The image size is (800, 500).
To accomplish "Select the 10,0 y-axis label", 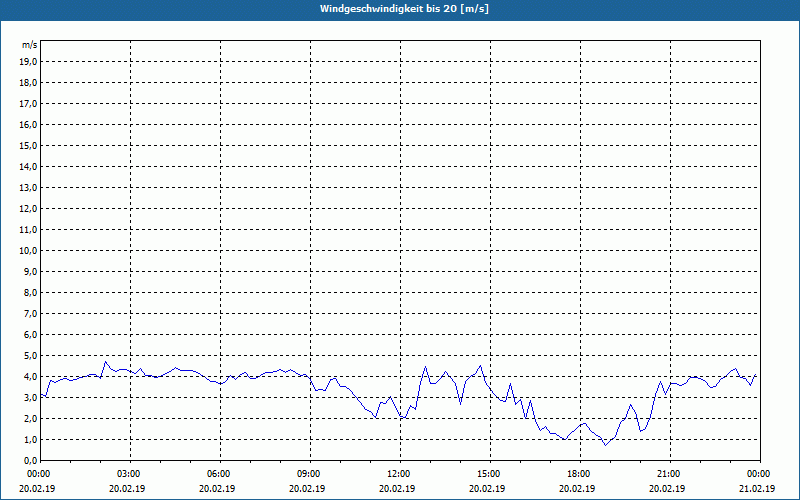I will [x=28, y=251].
